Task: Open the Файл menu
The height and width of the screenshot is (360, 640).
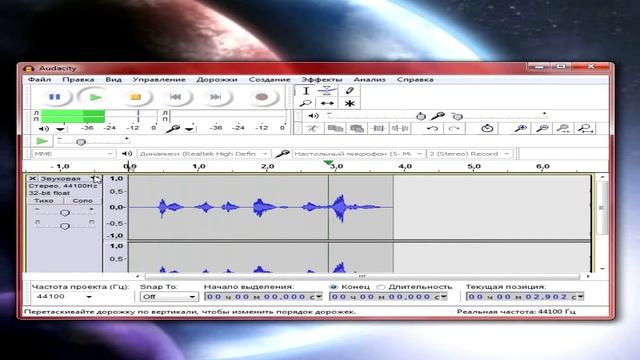Action: 40,80
